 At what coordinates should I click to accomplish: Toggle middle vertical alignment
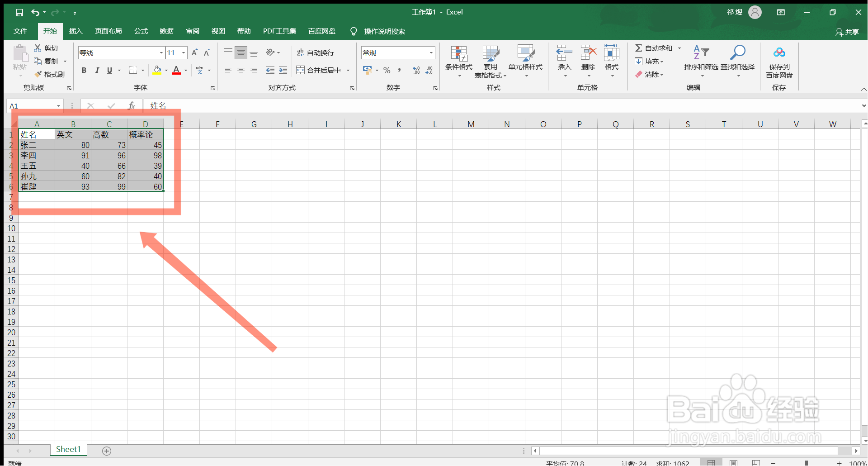tap(241, 52)
